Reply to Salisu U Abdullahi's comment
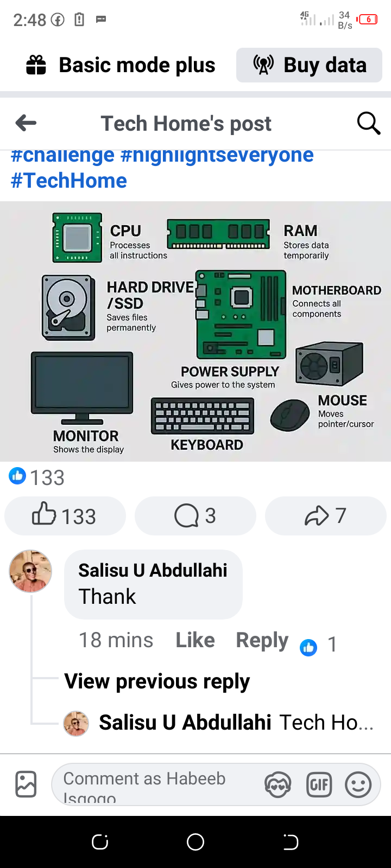Viewport: 391px width, 868px height. tap(262, 640)
